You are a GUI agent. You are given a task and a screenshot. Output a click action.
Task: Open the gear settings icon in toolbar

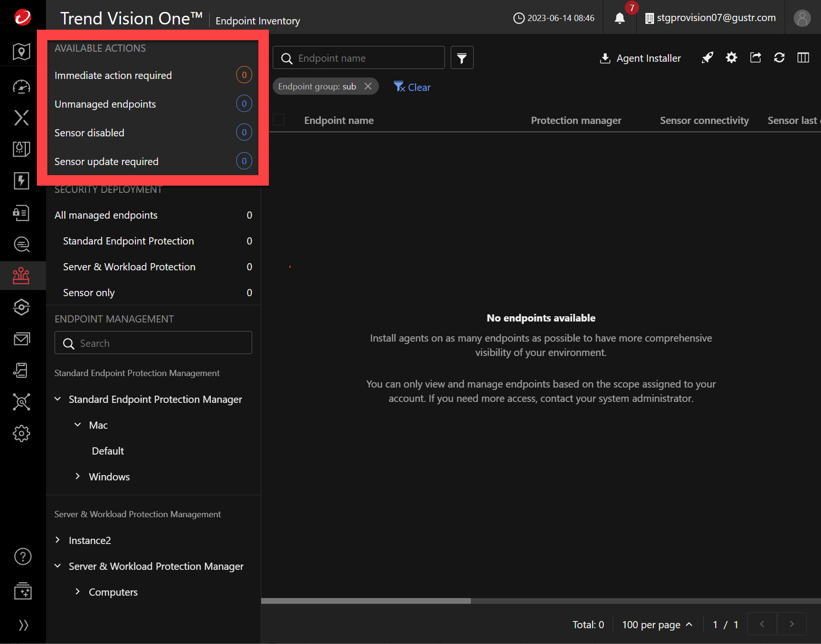click(732, 58)
